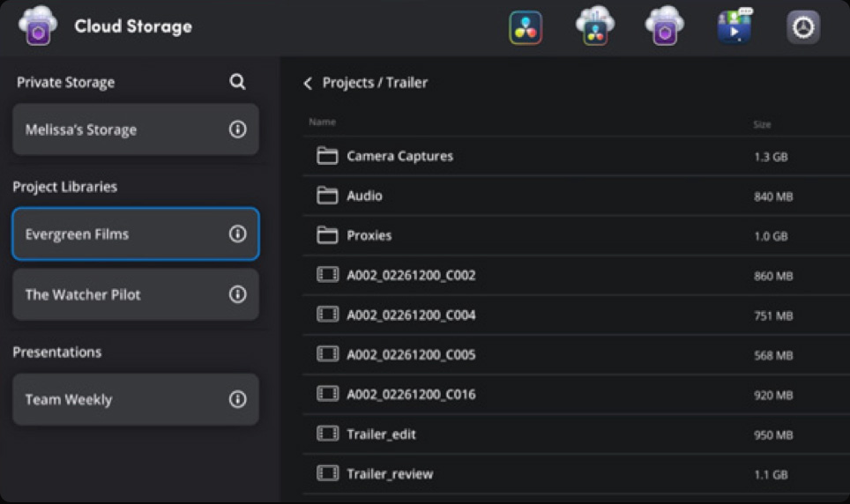Show info for Melissa's Storage

tap(237, 130)
